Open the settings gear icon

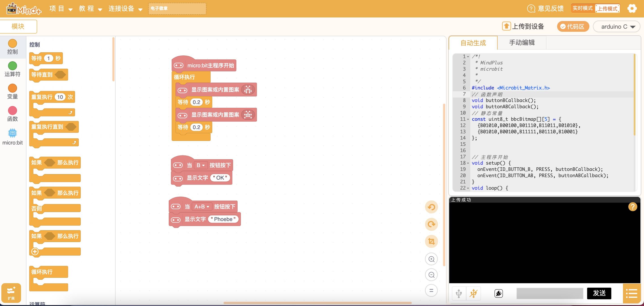(x=632, y=8)
